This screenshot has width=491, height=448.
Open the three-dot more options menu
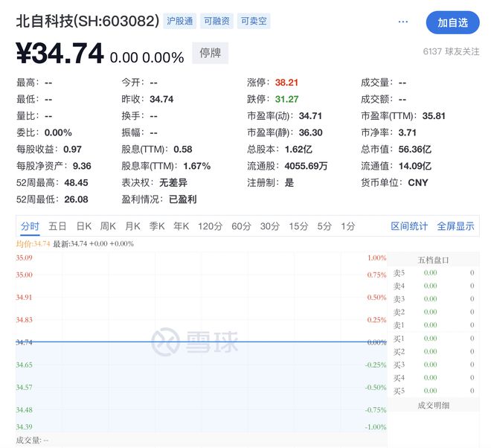click(x=402, y=22)
